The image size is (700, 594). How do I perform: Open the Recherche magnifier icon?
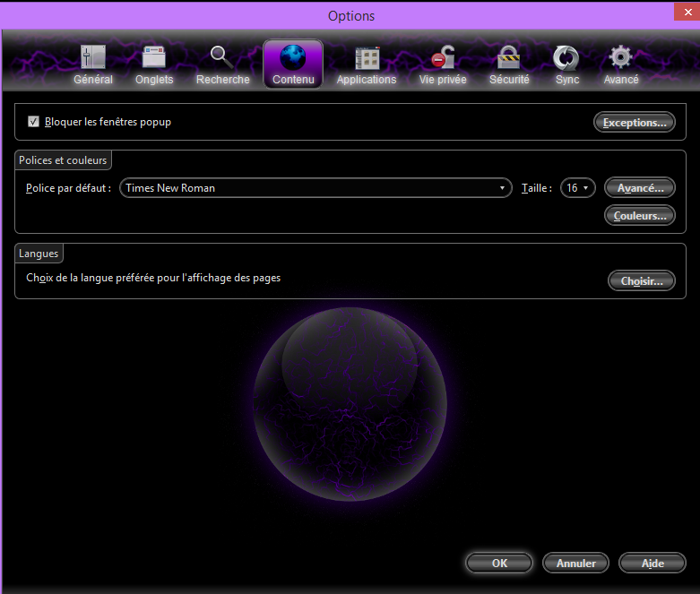pos(222,58)
